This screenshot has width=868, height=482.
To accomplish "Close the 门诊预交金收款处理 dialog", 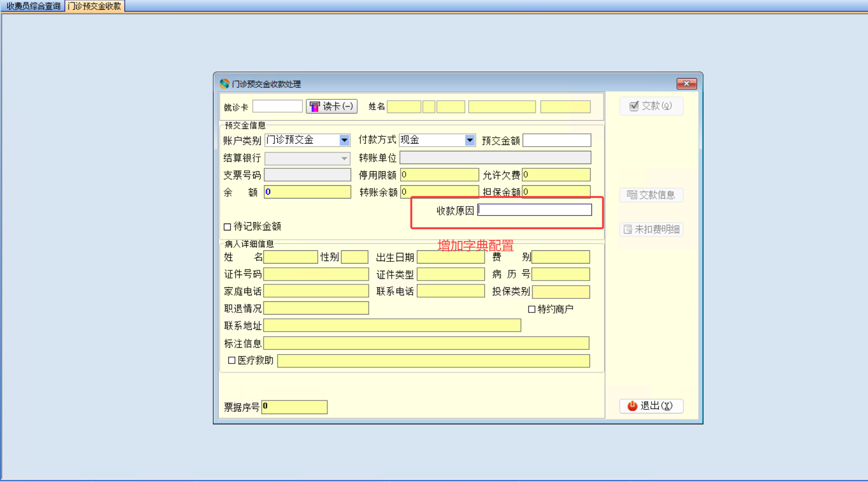I will click(686, 84).
